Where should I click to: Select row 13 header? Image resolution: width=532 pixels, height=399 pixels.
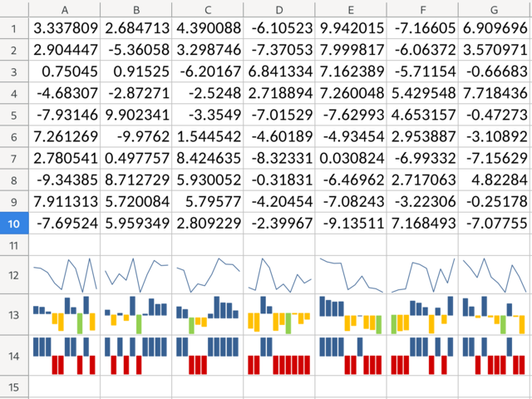[14, 315]
